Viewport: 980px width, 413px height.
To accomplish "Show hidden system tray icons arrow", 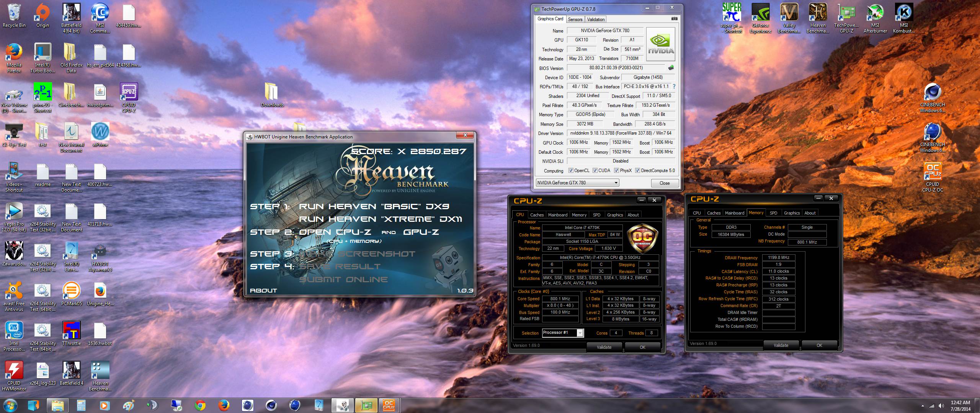I will coord(922,406).
